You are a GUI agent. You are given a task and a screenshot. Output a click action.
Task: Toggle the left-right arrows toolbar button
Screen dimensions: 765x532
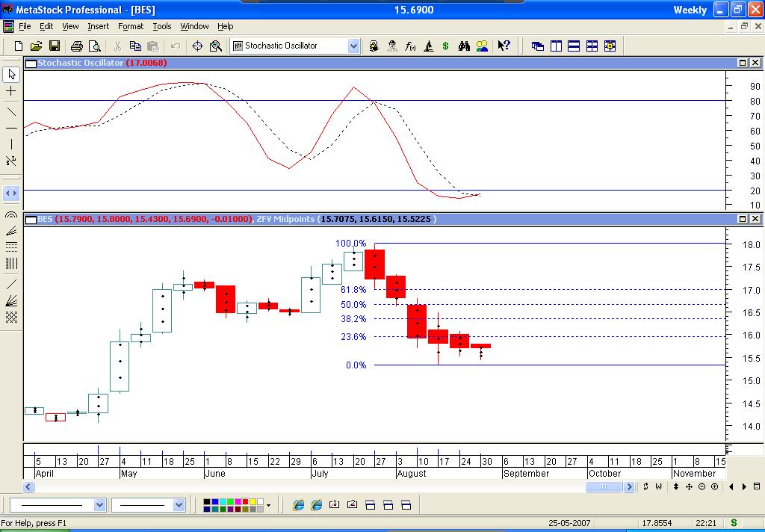[x=11, y=194]
